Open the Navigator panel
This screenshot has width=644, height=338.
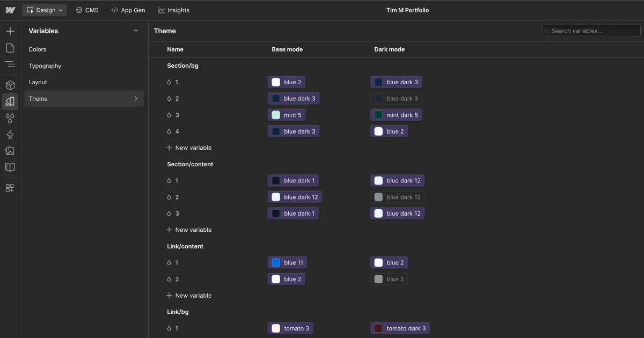click(x=10, y=64)
